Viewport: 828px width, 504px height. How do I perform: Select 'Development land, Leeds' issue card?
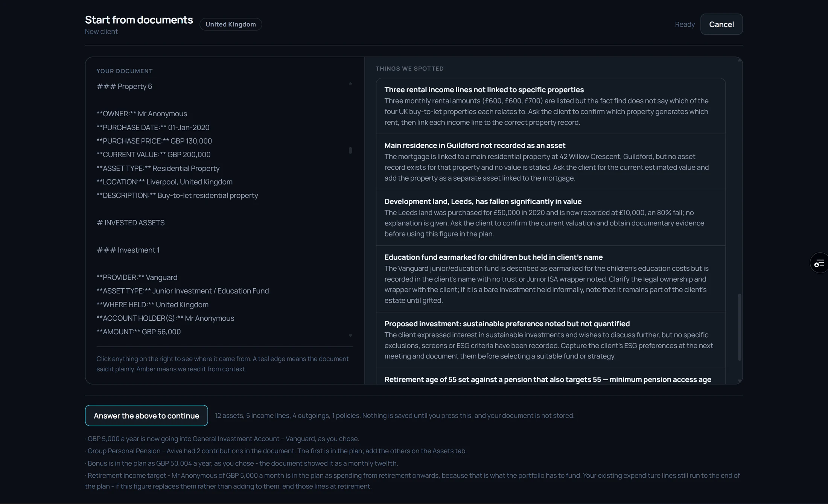click(551, 218)
